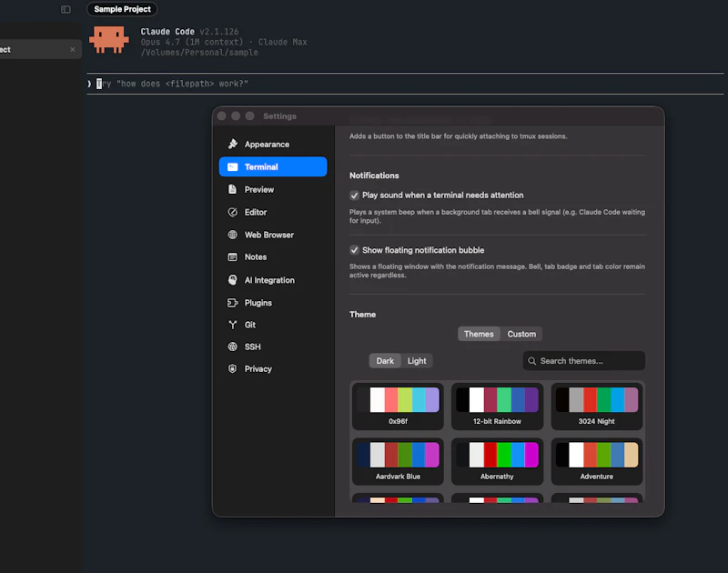This screenshot has height=573, width=728.
Task: Click the Claude Code prompt input line
Action: pos(405,84)
